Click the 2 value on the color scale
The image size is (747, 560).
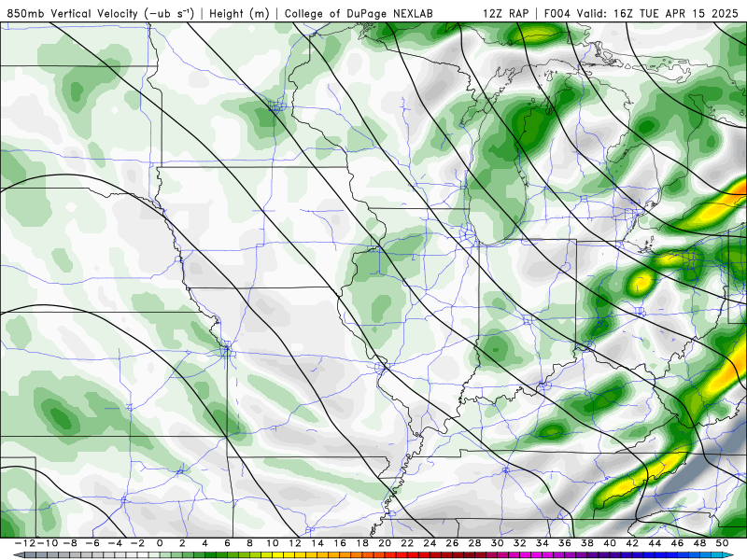(x=182, y=543)
